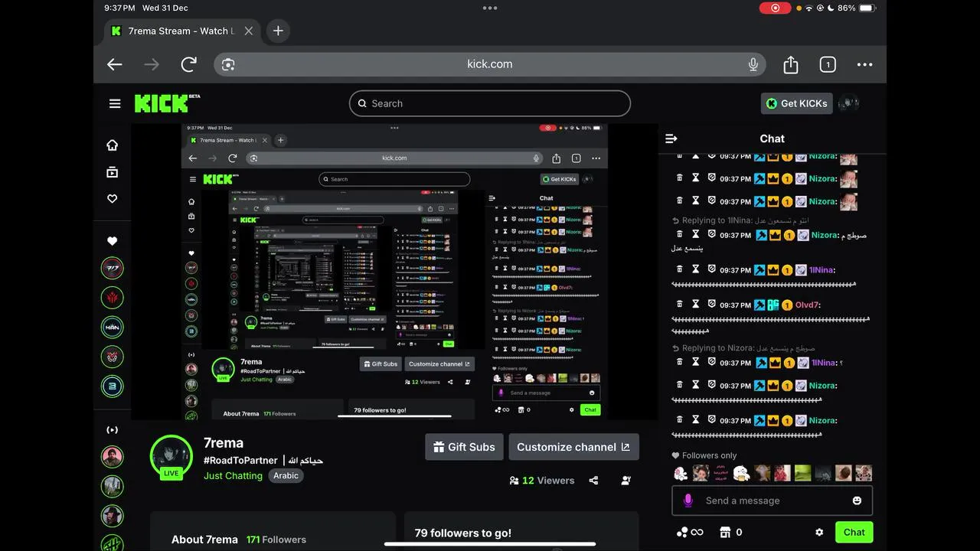Click the 12 Viewers count

click(542, 481)
